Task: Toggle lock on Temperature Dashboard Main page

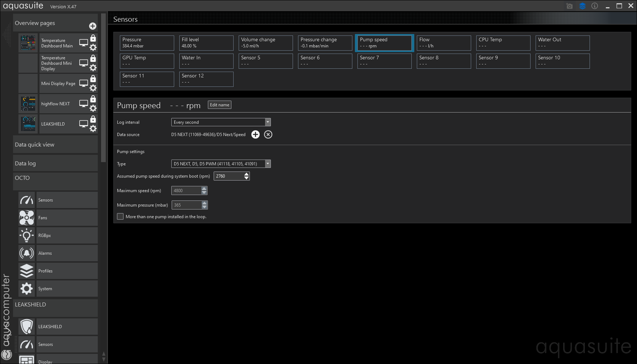Action: (93, 38)
